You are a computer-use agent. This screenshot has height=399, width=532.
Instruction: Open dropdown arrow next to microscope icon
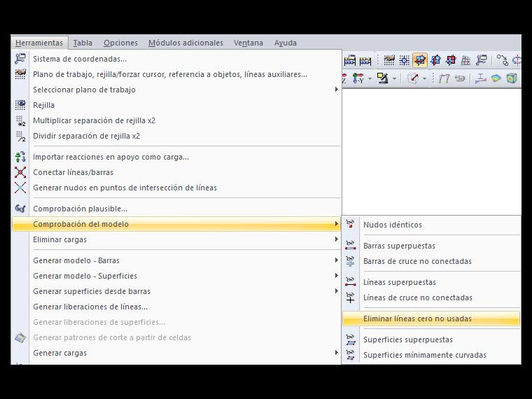point(394,78)
